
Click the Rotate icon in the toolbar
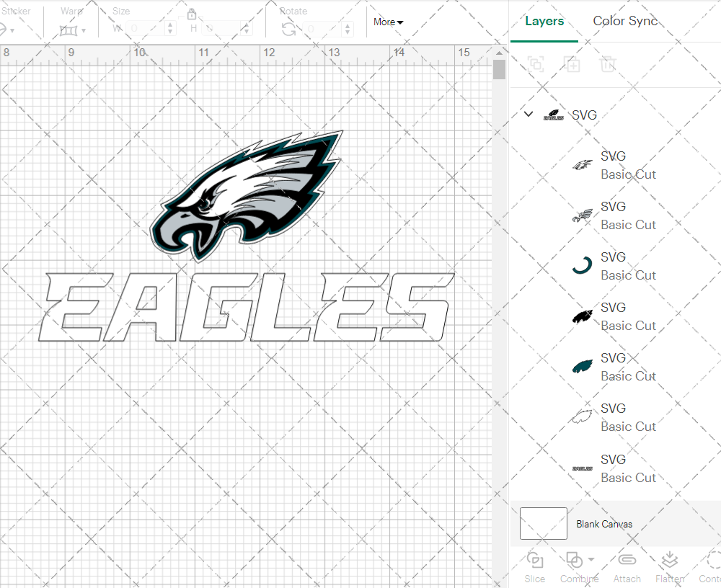(289, 30)
